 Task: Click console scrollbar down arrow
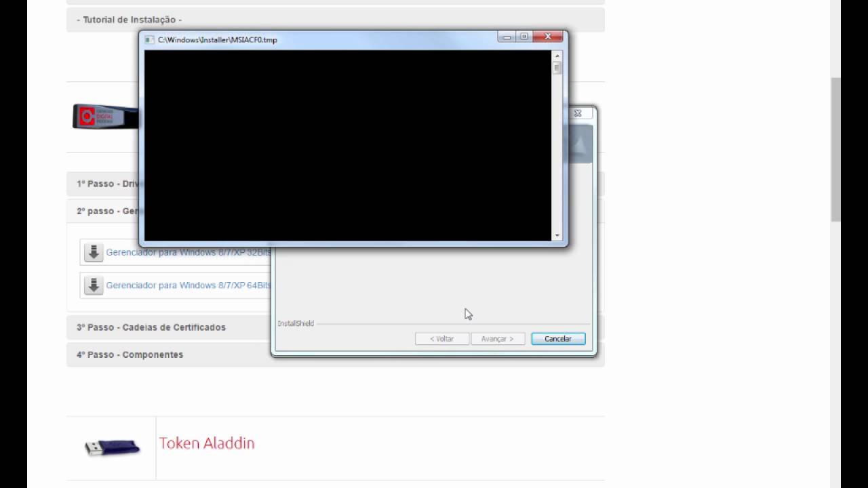(x=557, y=235)
